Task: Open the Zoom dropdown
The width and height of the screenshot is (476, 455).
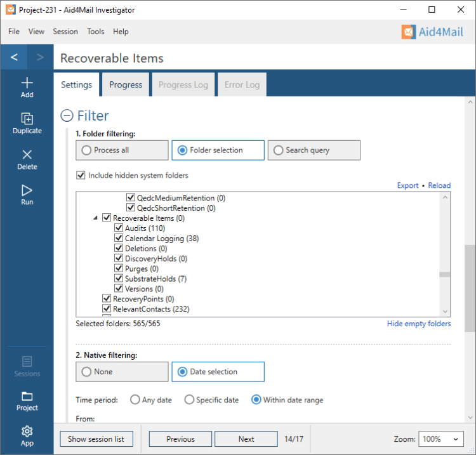Action: [x=441, y=439]
